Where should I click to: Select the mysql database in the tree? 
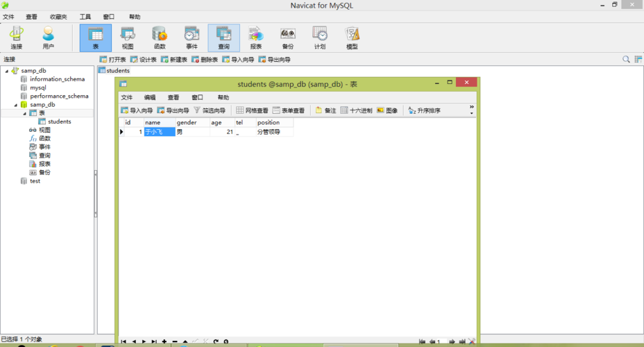pyautogui.click(x=38, y=87)
